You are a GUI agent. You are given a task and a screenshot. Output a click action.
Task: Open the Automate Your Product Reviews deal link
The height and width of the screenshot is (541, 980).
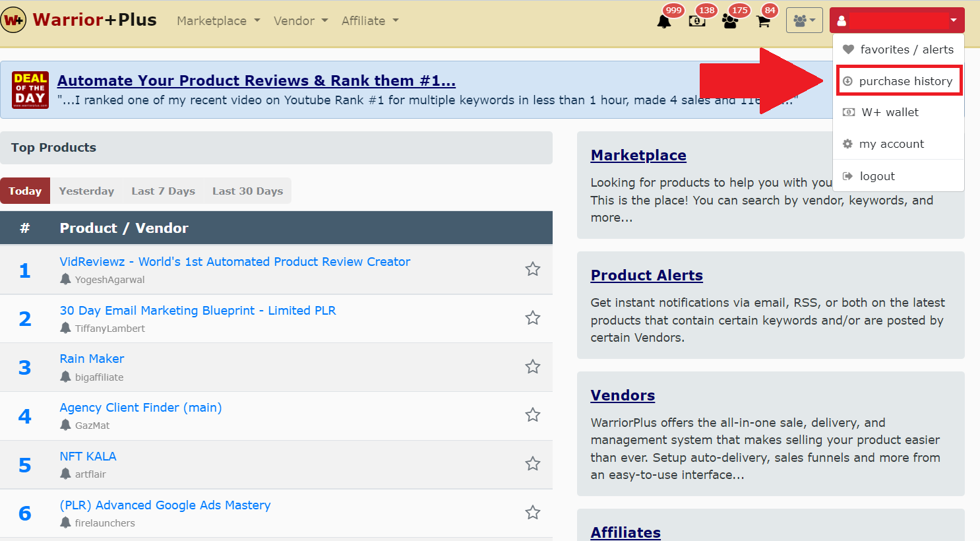256,80
